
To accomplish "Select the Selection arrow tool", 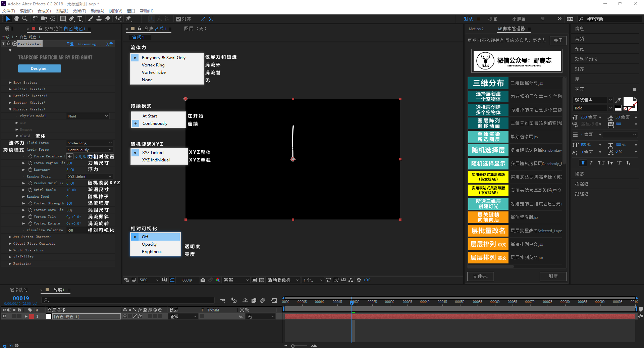I will click(x=8, y=19).
